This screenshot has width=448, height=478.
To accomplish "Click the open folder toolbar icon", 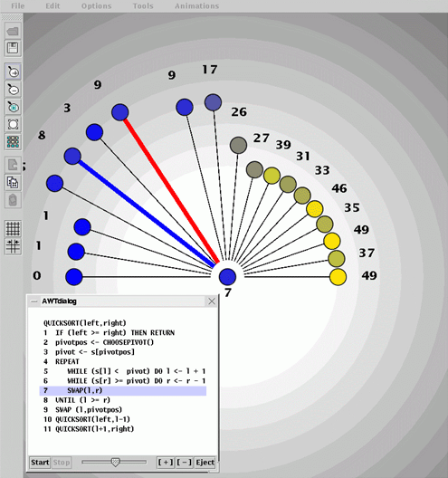I will pos(13,31).
